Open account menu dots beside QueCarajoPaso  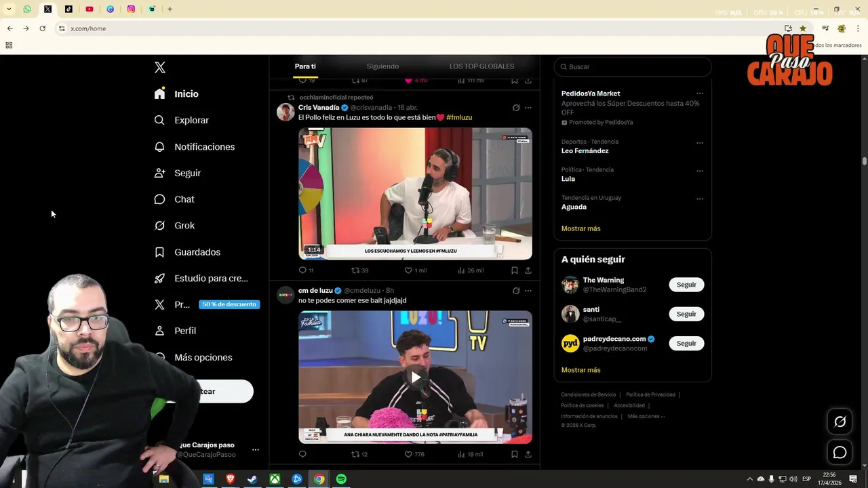256,449
